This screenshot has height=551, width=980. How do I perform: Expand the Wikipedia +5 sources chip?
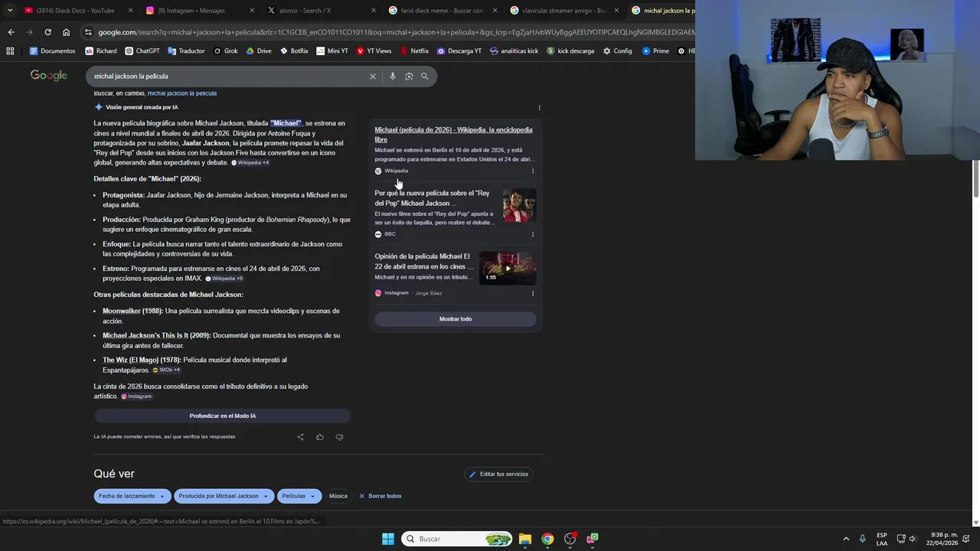pos(224,279)
